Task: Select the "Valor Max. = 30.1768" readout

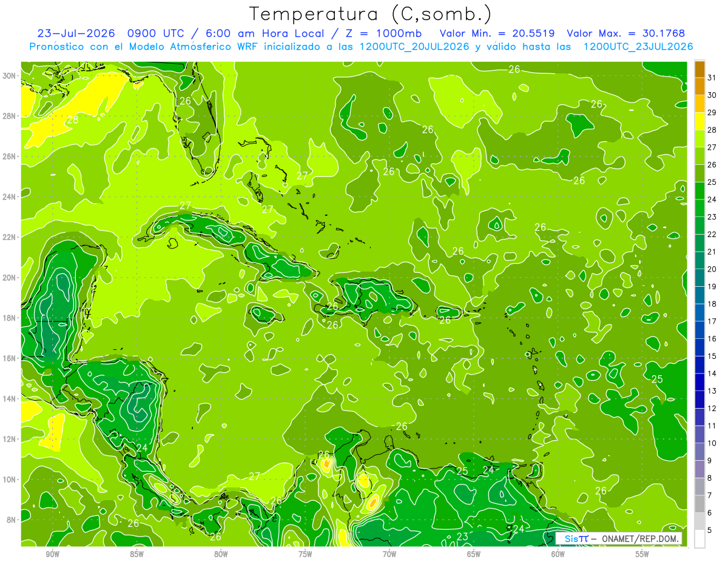Action: (625, 33)
